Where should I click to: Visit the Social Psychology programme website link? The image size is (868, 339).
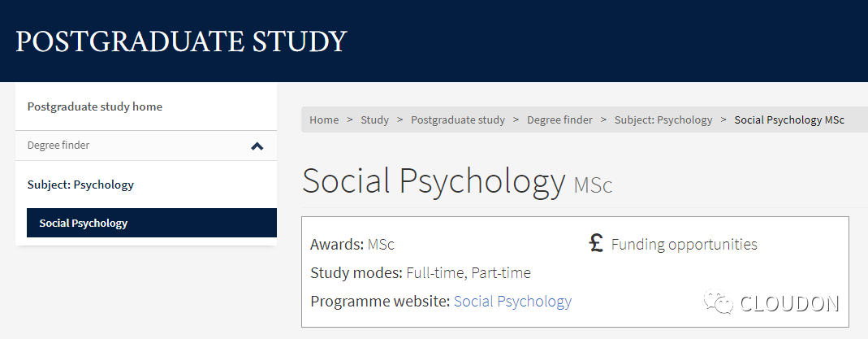tap(512, 302)
